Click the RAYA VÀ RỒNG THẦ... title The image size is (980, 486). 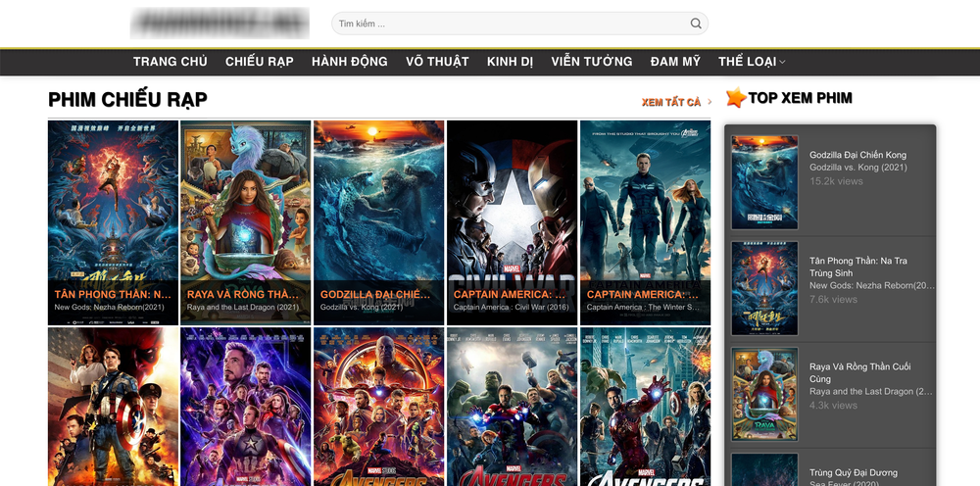243,294
